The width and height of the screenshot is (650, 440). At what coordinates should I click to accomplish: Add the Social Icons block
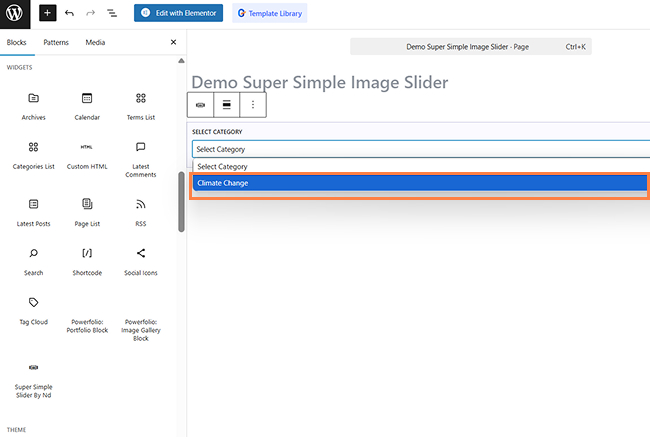coord(140,259)
